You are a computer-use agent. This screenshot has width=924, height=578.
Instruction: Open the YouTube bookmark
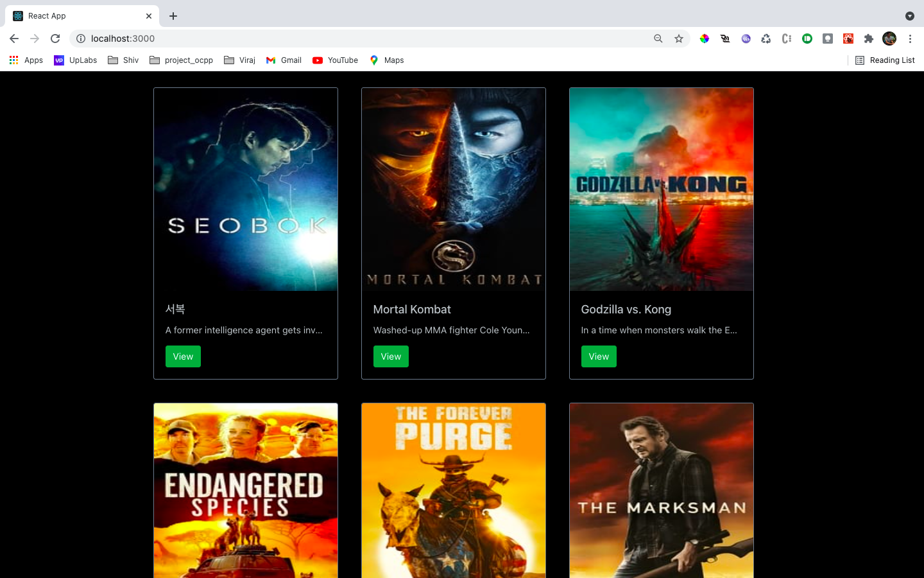pyautogui.click(x=335, y=60)
